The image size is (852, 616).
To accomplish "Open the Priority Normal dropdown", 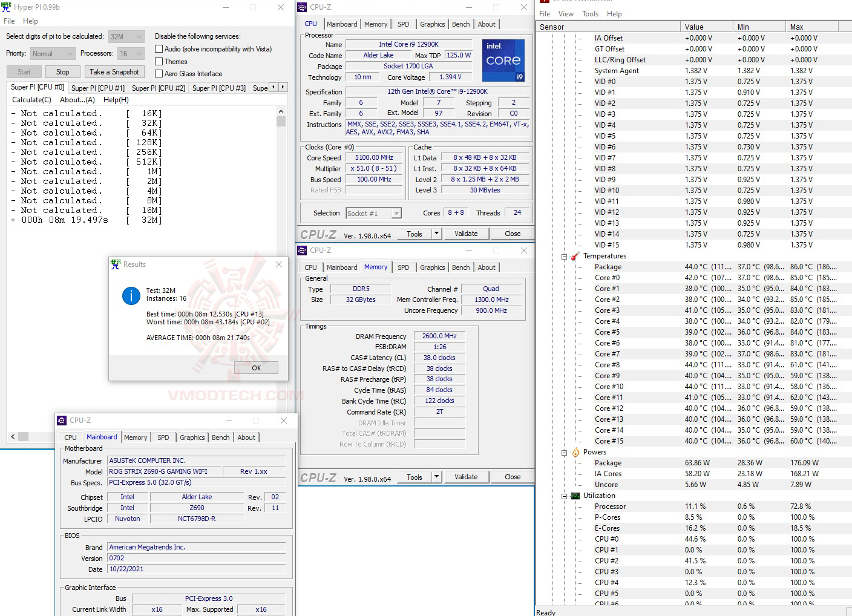I will (53, 54).
